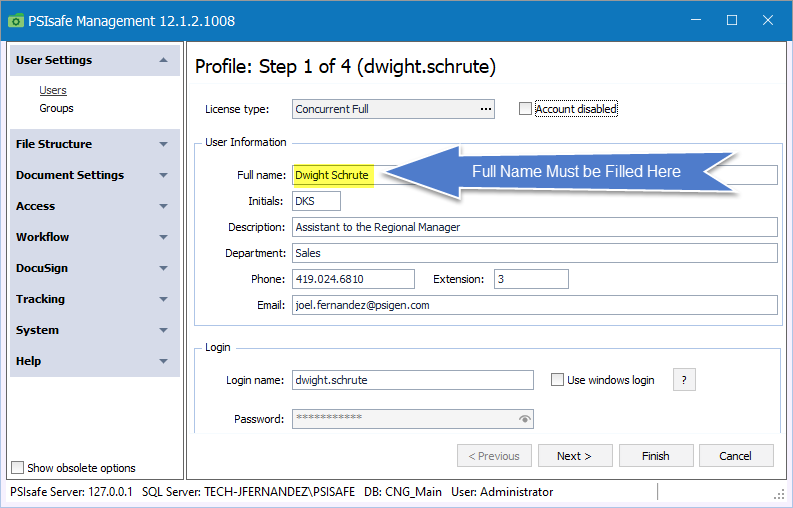Click the Email address field
This screenshot has width=793, height=508.
[x=535, y=305]
